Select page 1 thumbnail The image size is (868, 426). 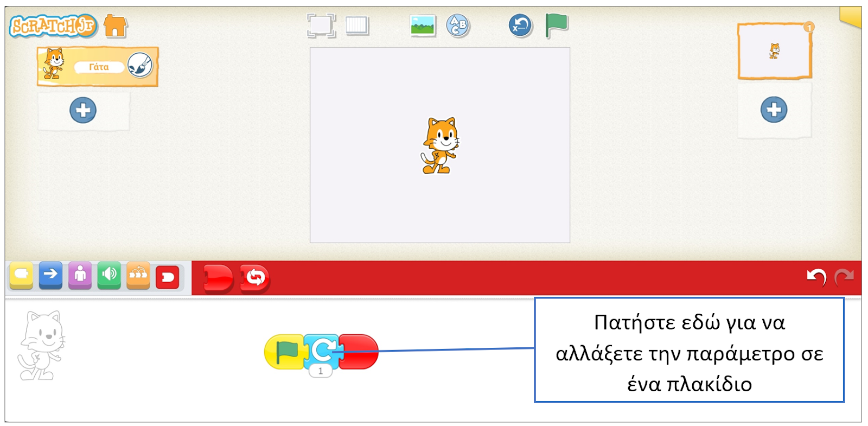(x=775, y=51)
